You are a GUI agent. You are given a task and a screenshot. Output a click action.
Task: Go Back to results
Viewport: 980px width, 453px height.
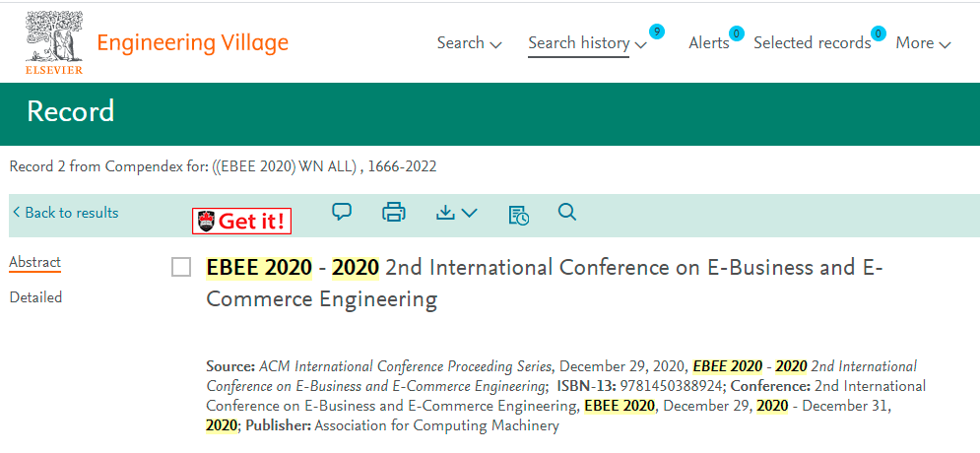click(65, 213)
